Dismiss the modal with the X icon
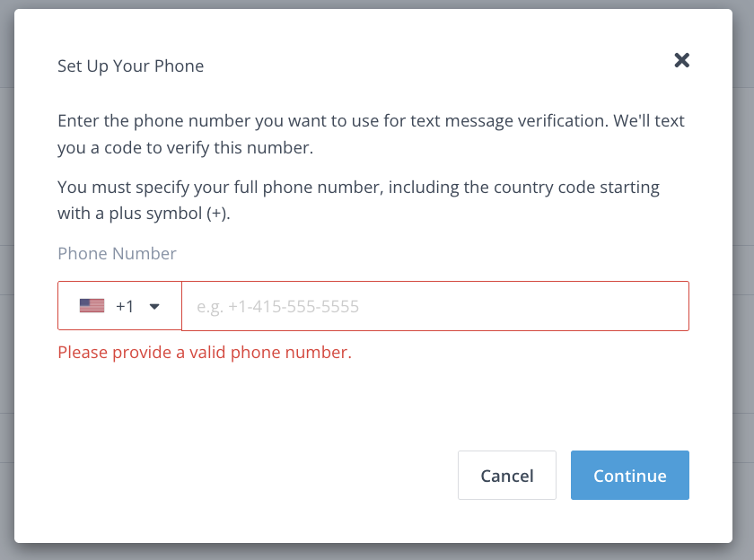Screen dimensions: 754x560 (681, 60)
